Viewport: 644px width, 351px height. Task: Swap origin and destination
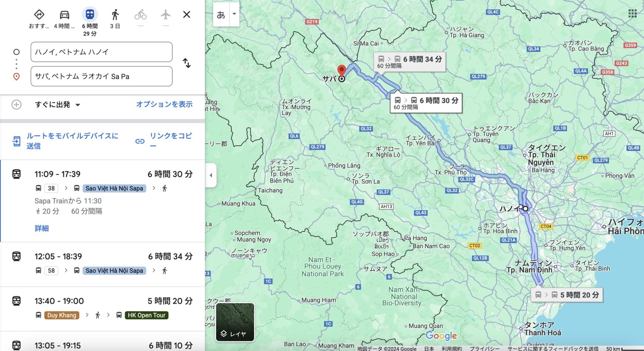tap(187, 63)
